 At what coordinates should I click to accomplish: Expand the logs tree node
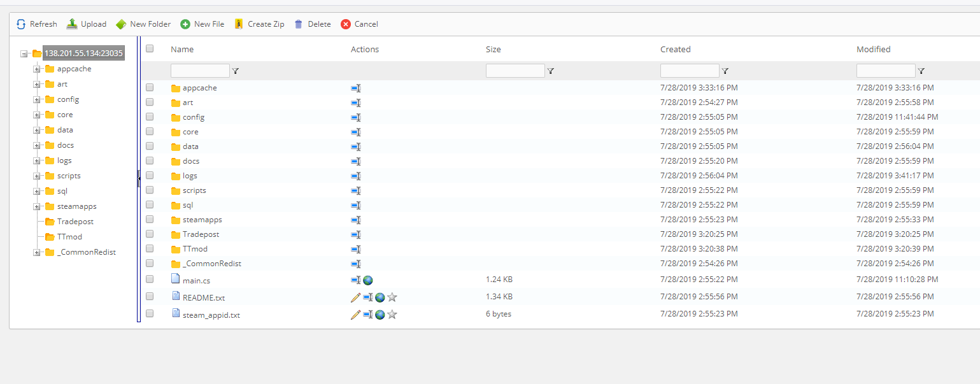(37, 160)
